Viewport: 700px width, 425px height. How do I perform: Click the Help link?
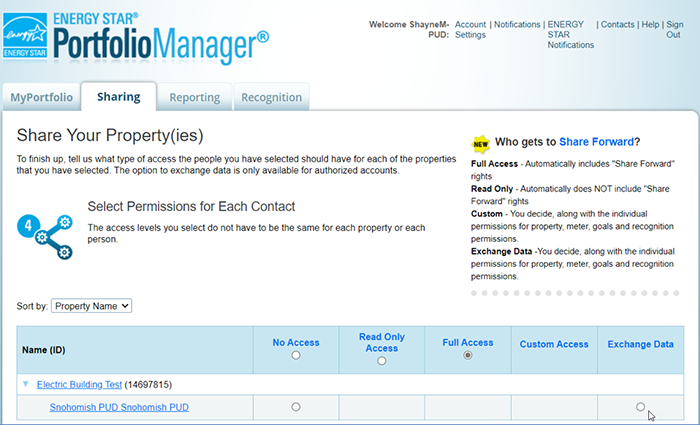650,25
